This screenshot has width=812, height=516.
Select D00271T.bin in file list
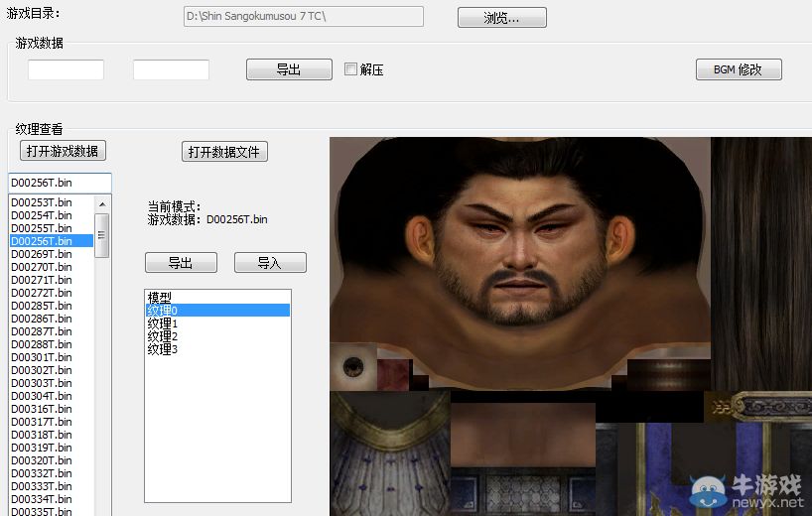pyautogui.click(x=52, y=280)
